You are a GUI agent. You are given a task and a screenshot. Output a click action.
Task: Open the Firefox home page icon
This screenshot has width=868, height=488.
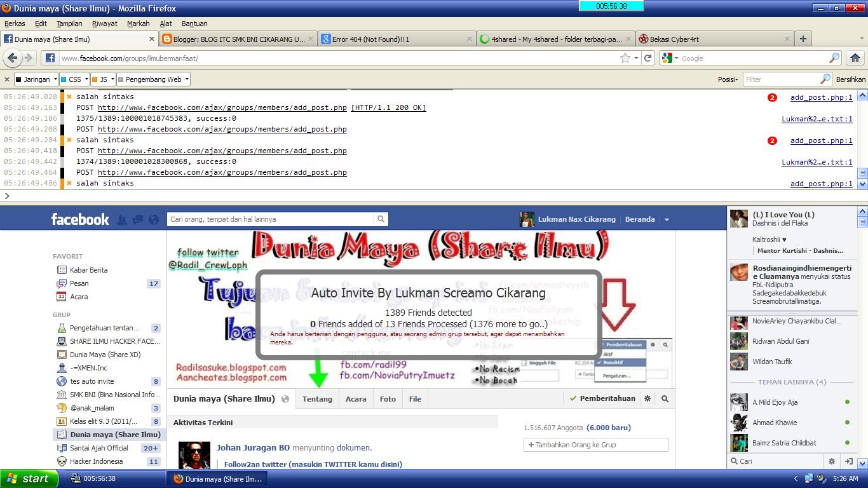(x=855, y=58)
